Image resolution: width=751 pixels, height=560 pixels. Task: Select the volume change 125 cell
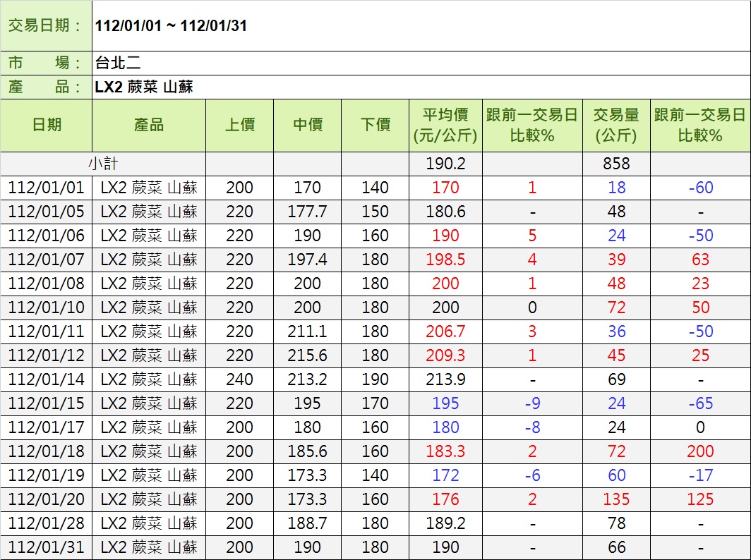coord(700,499)
